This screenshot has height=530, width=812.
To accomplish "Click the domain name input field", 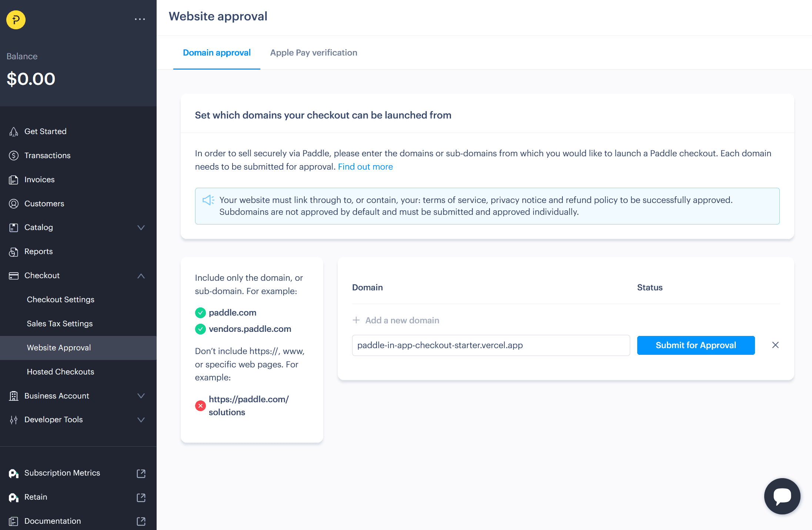I will point(491,345).
